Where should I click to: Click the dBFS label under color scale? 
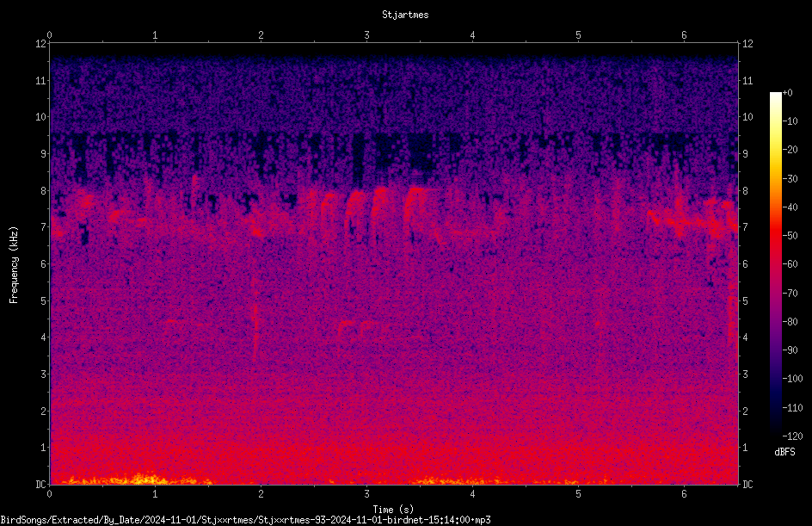pyautogui.click(x=784, y=452)
